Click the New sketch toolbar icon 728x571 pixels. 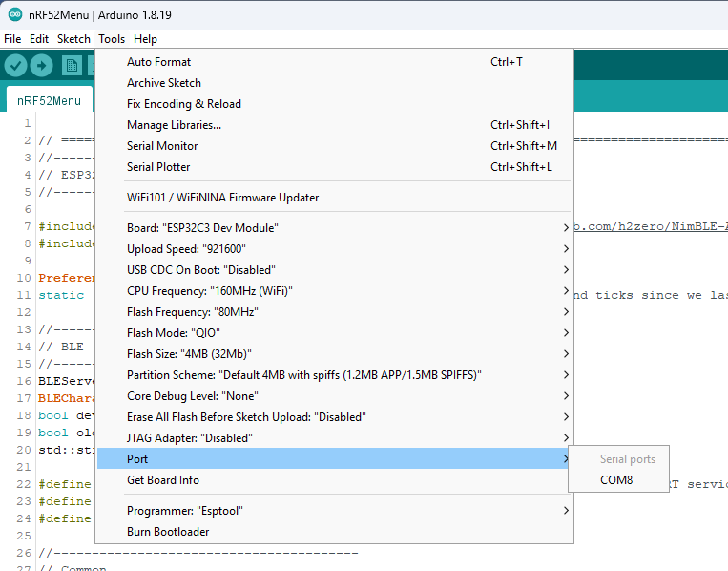[x=72, y=66]
